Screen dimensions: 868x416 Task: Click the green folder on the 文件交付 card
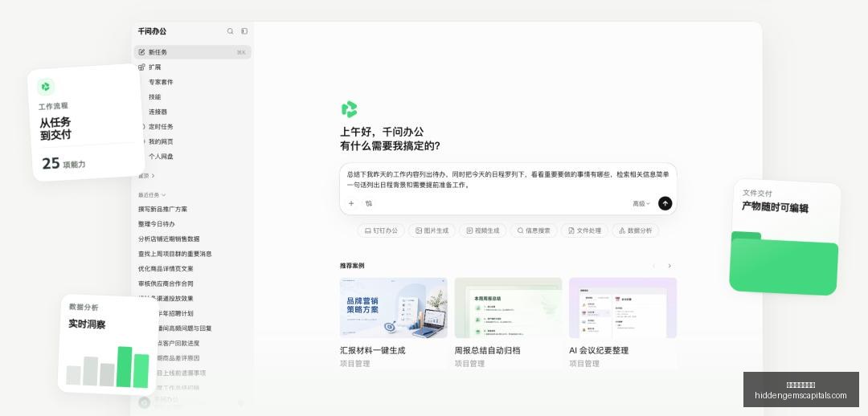tap(784, 263)
